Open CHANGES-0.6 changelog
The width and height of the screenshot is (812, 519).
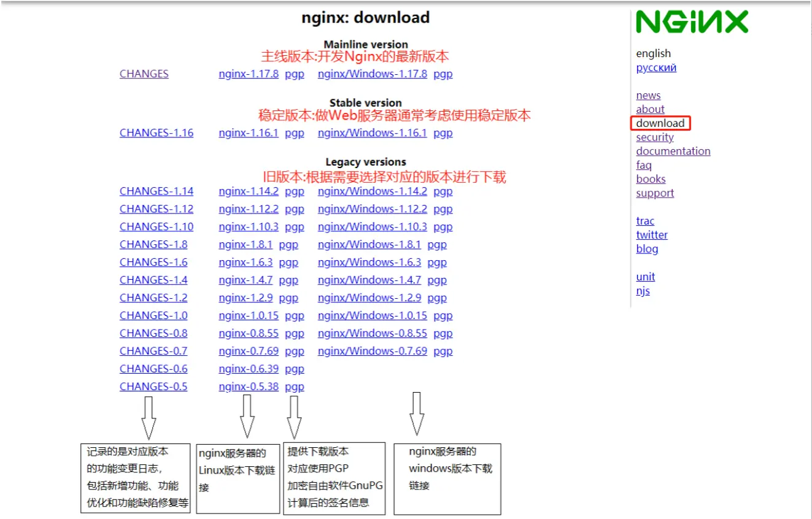153,369
